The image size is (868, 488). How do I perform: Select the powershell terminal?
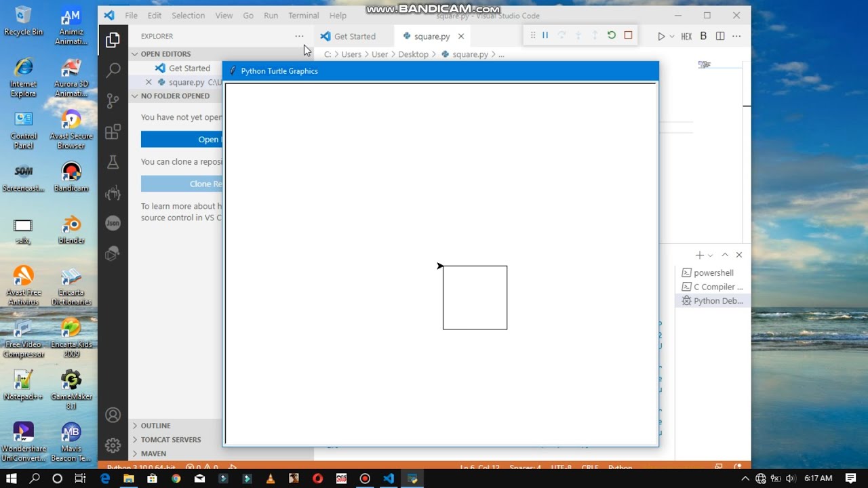pyautogui.click(x=713, y=272)
